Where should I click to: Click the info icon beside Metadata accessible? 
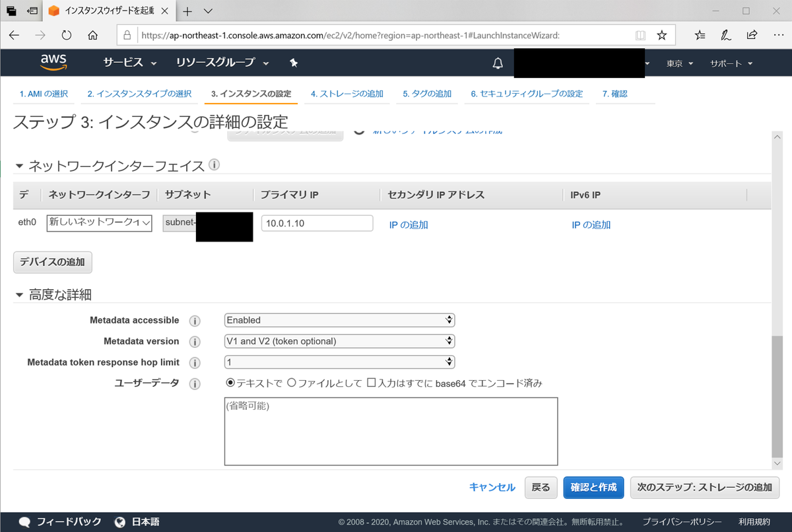tap(194, 320)
